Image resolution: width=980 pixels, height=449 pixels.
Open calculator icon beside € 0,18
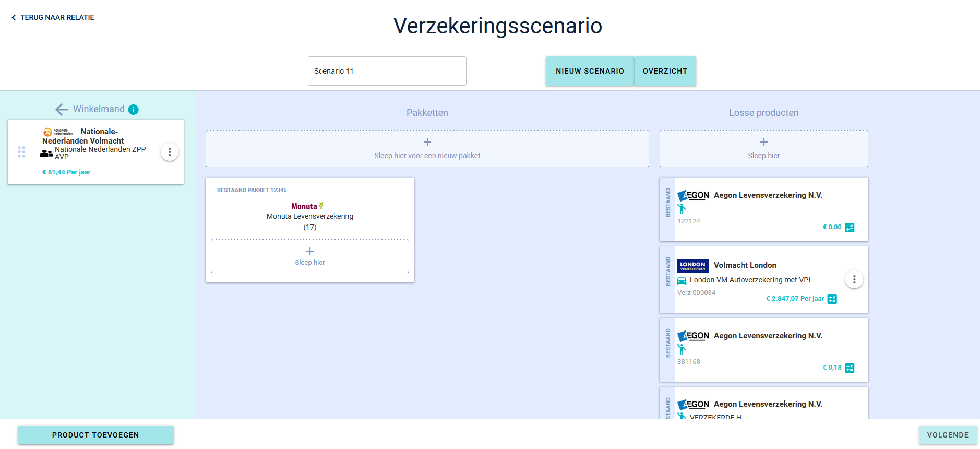pyautogui.click(x=850, y=368)
